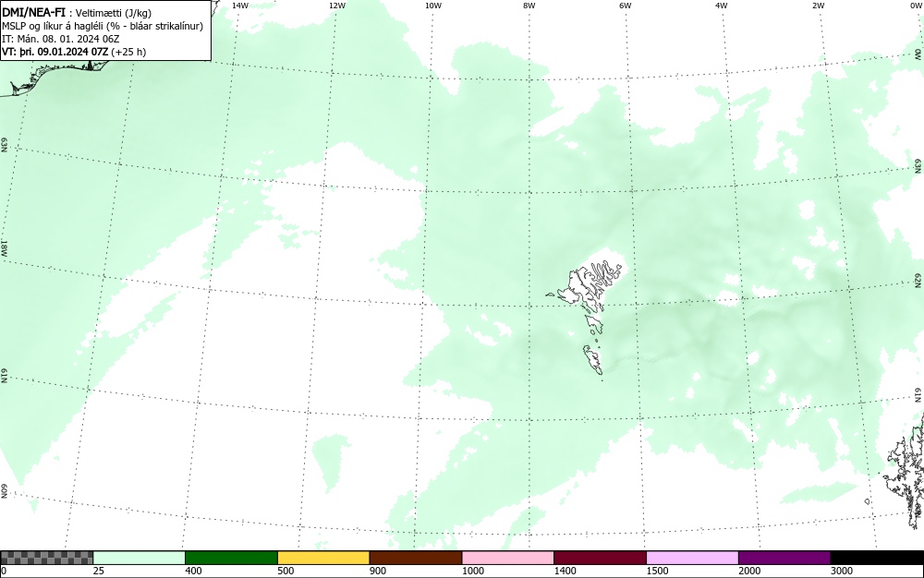Screen dimensions: 924x578
Task: Click the Shetland coastline outline at right edge
Action: (906, 471)
